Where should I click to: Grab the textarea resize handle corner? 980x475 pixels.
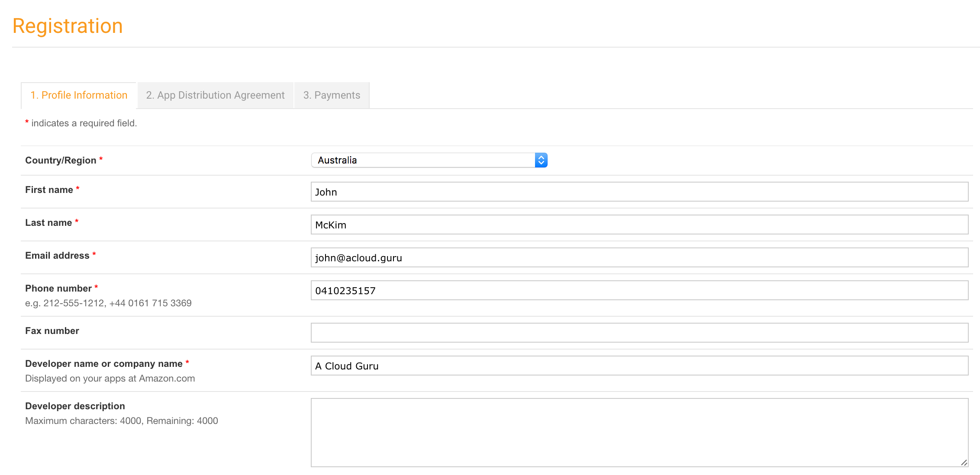[964, 462]
